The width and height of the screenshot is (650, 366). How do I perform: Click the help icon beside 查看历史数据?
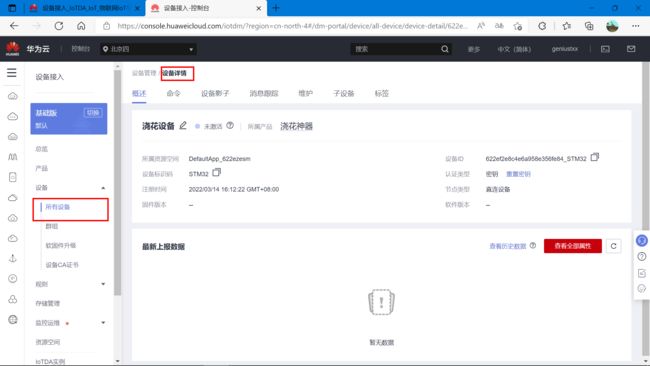(x=533, y=245)
